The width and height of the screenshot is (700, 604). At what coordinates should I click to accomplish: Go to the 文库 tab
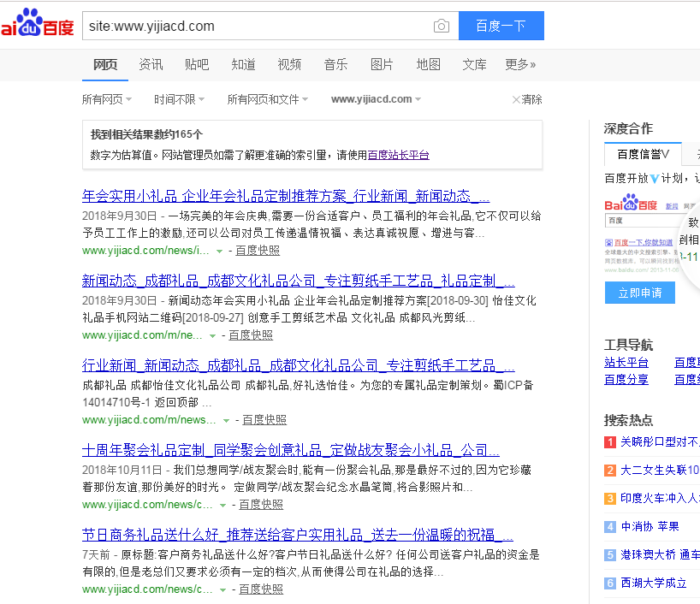point(474,65)
